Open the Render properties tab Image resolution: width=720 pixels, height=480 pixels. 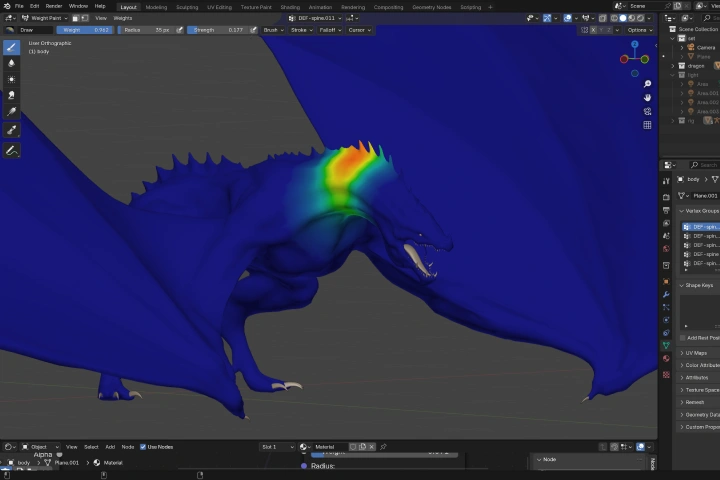tap(666, 198)
